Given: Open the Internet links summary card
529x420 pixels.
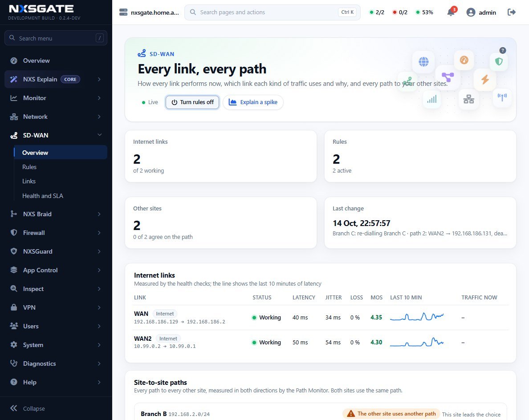Looking at the screenshot, I should point(221,156).
